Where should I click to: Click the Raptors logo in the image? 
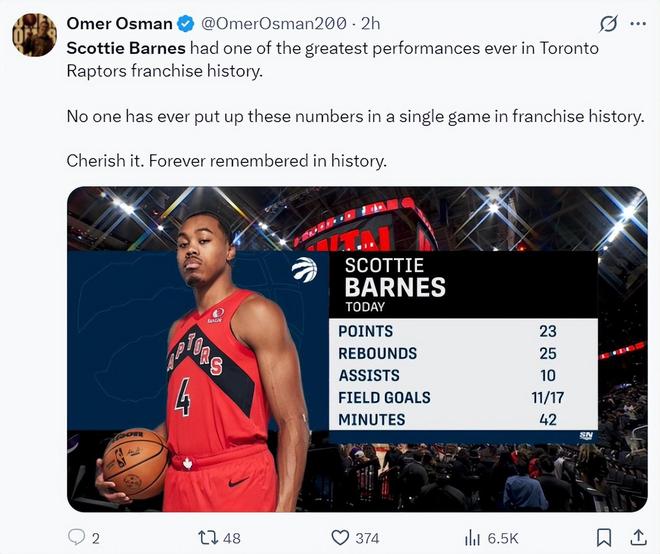point(304,269)
